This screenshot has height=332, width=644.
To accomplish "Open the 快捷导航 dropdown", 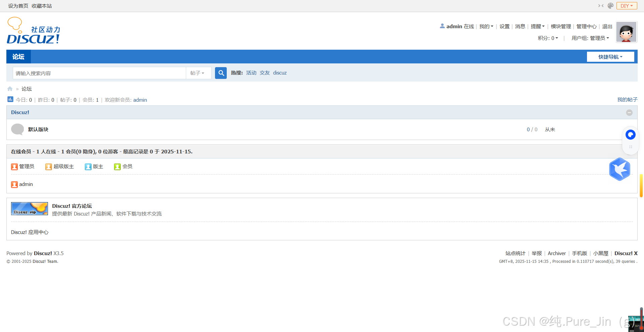I will 610,57.
